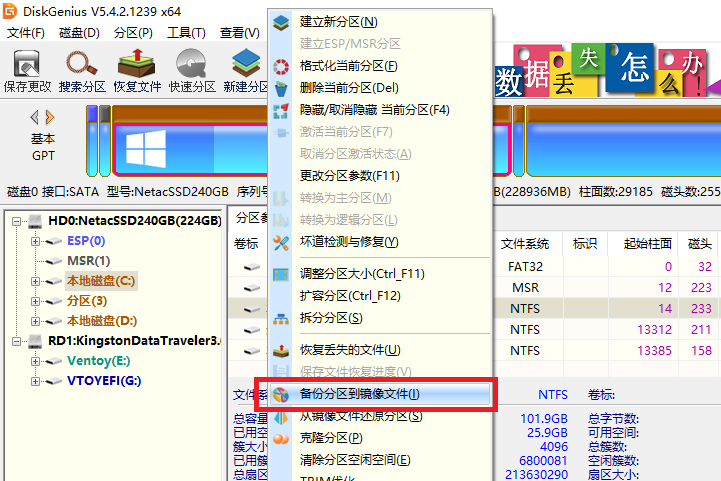The width and height of the screenshot is (721, 481).
Task: Choose 更改分区参数(F11) menu entry
Action: click(x=380, y=176)
